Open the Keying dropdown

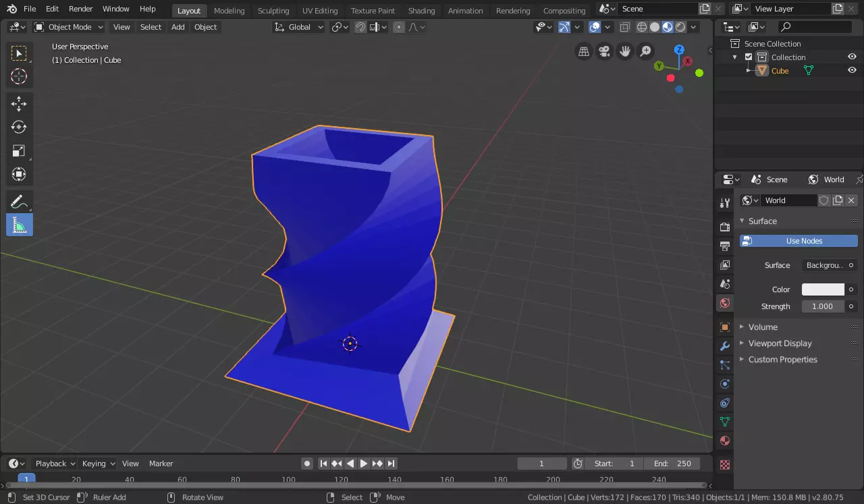99,464
